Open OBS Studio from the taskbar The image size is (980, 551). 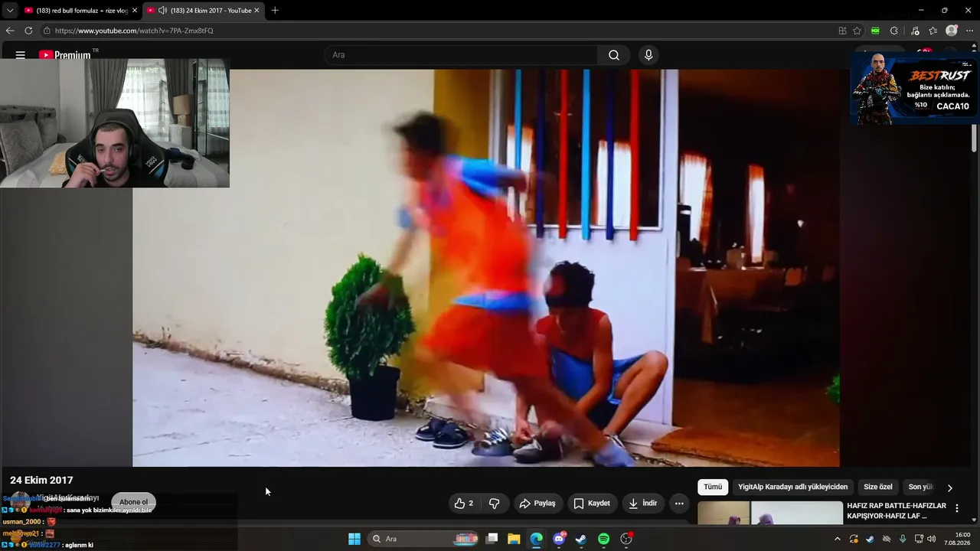[626, 539]
